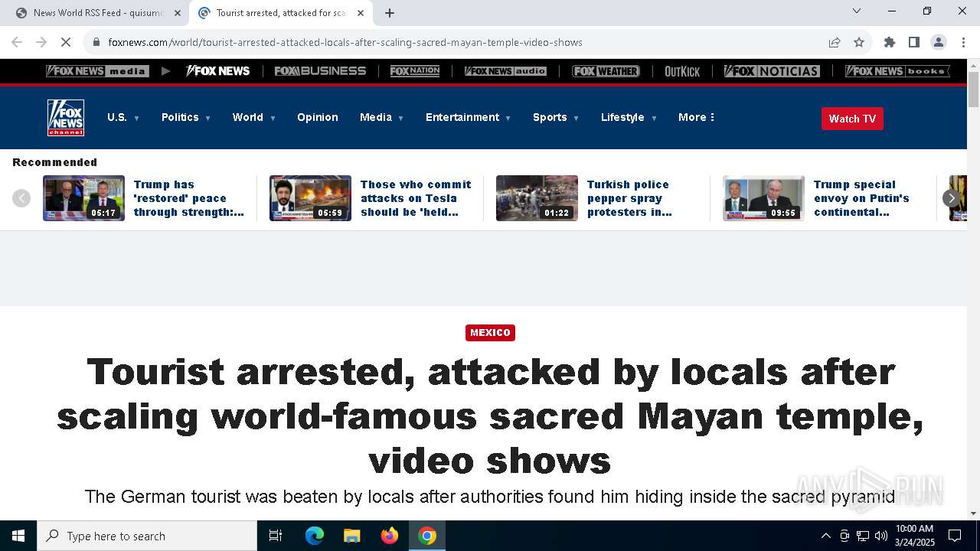Image resolution: width=980 pixels, height=551 pixels.
Task: Open the Fox News Books logo link
Action: [x=897, y=71]
